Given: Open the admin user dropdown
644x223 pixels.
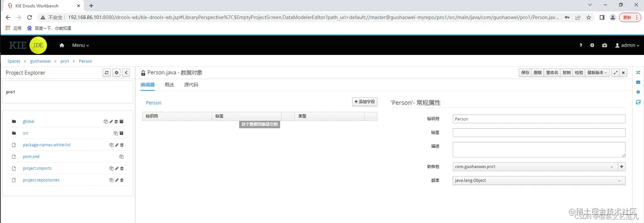Looking at the screenshot, I should click(x=627, y=45).
